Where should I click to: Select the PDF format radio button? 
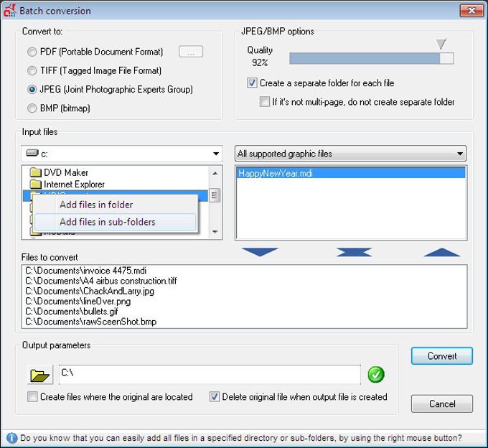coord(32,52)
